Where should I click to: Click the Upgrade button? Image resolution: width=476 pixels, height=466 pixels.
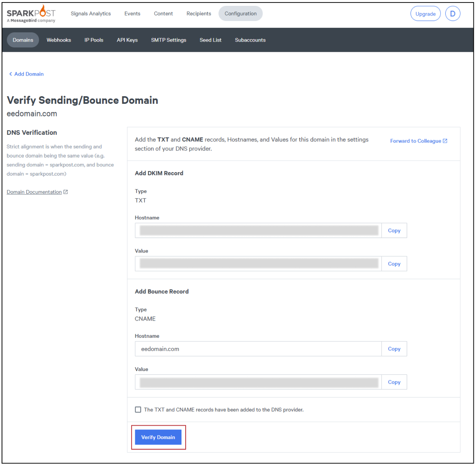[425, 13]
